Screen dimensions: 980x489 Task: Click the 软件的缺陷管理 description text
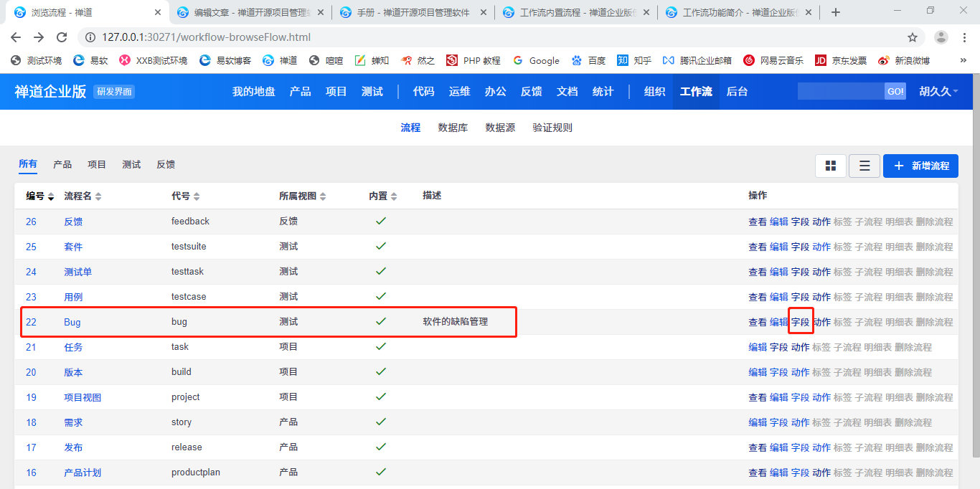pos(456,322)
